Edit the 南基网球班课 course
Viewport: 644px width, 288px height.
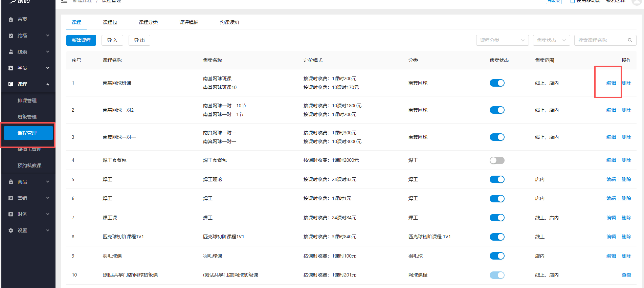[611, 83]
